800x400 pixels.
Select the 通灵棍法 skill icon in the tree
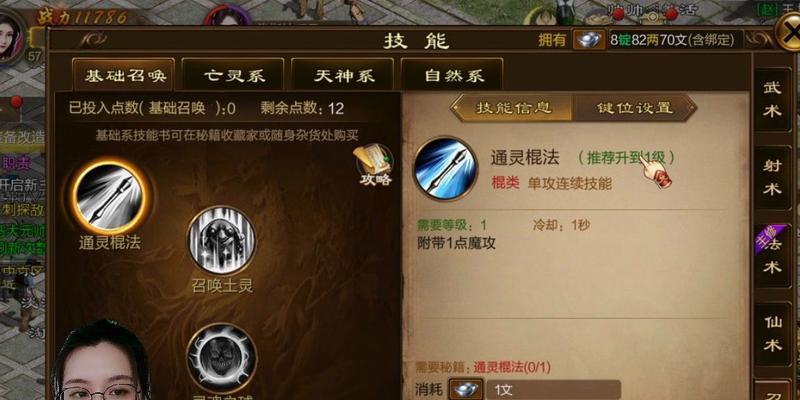pyautogui.click(x=111, y=197)
